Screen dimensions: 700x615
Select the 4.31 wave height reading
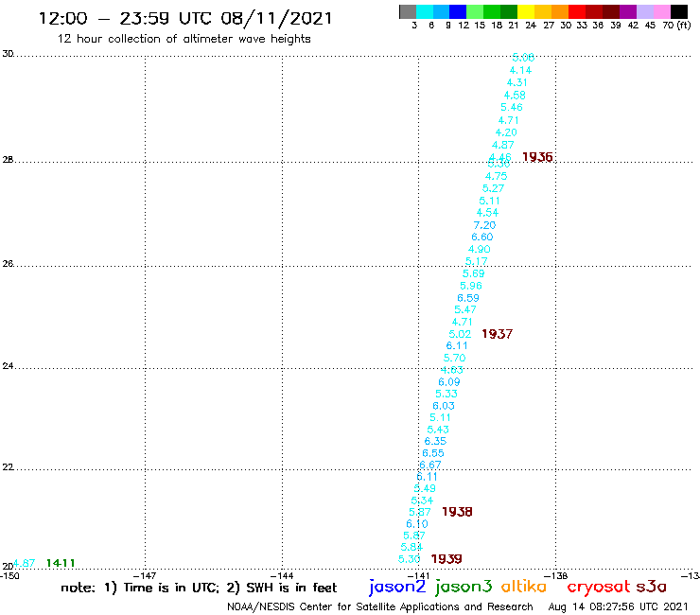click(517, 82)
